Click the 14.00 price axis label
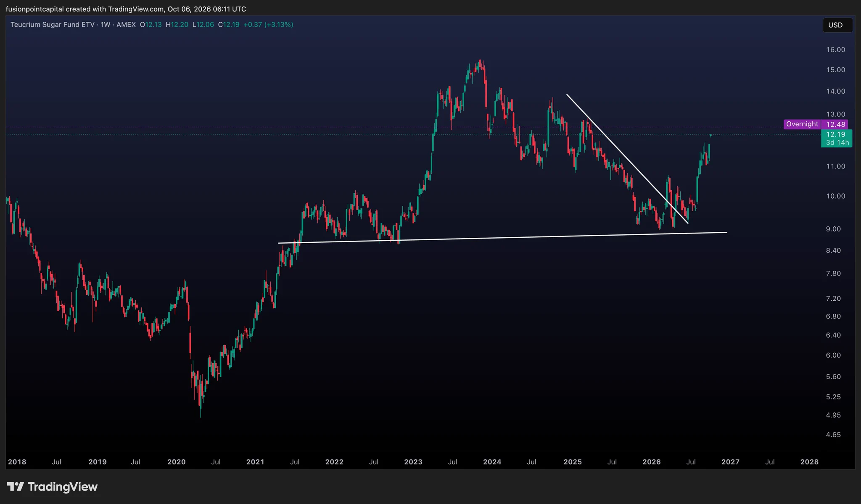Image resolution: width=861 pixels, height=504 pixels. pos(835,91)
